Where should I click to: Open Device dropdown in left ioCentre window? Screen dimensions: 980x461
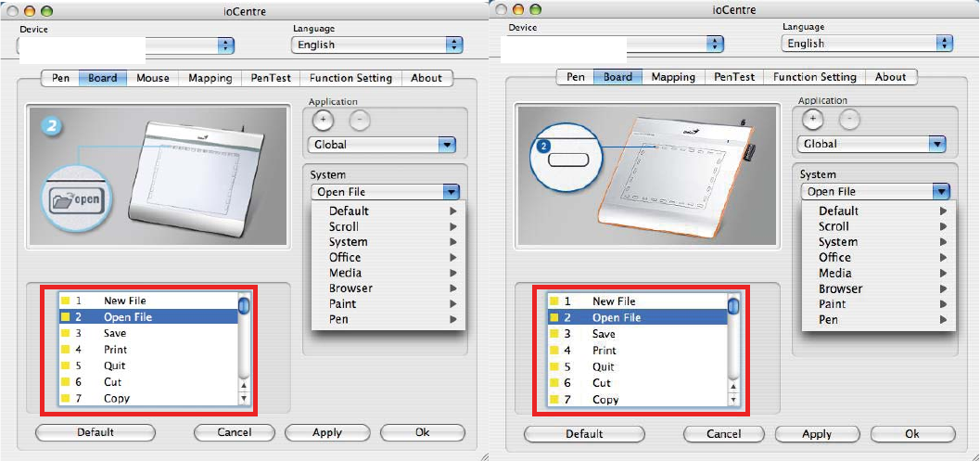[x=125, y=45]
